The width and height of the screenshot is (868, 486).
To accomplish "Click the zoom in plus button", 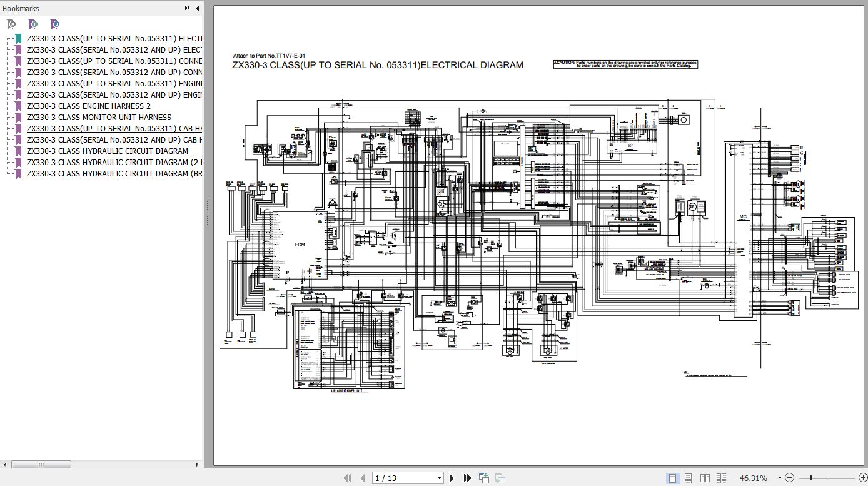I will 863,478.
